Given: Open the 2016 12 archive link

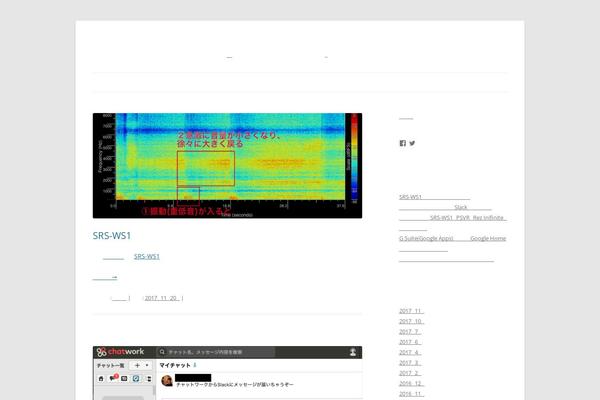Looking at the screenshot, I should [x=411, y=383].
